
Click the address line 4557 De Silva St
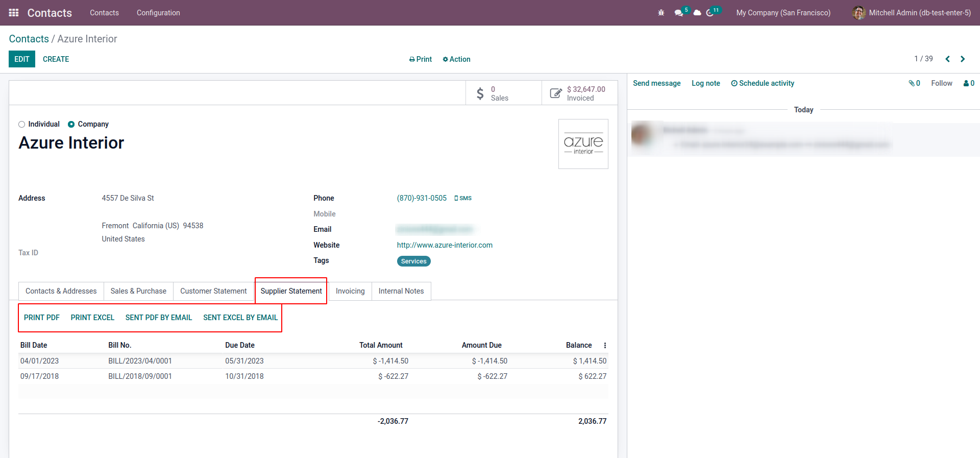[x=128, y=198]
